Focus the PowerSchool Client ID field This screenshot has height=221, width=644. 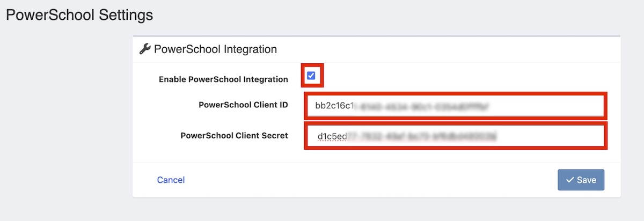[456, 106]
